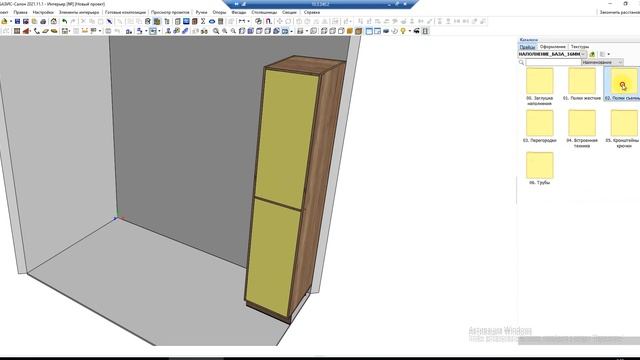Open the 06. Трубы folder
The width and height of the screenshot is (640, 360).
pos(540,169)
